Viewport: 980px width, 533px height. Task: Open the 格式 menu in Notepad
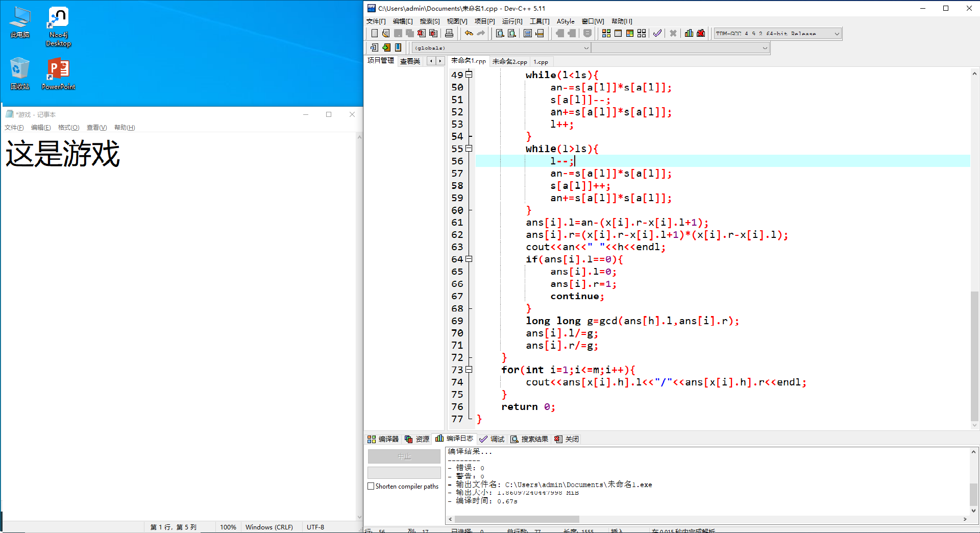[x=68, y=128]
